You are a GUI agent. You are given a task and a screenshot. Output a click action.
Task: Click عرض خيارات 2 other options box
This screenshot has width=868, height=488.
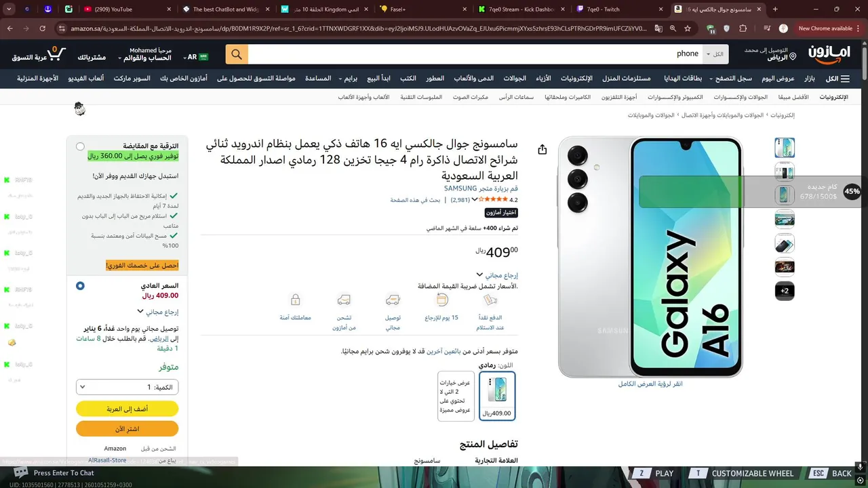click(x=456, y=396)
